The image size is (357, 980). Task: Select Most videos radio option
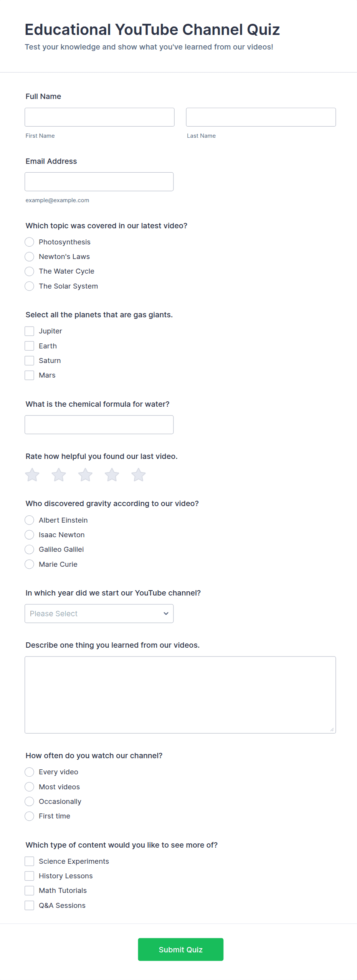pos(29,787)
